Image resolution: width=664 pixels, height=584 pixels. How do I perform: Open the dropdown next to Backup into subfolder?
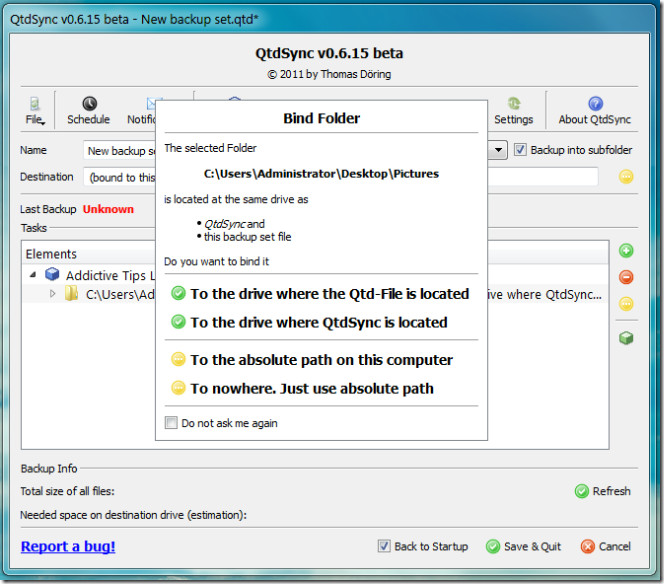pyautogui.click(x=498, y=150)
